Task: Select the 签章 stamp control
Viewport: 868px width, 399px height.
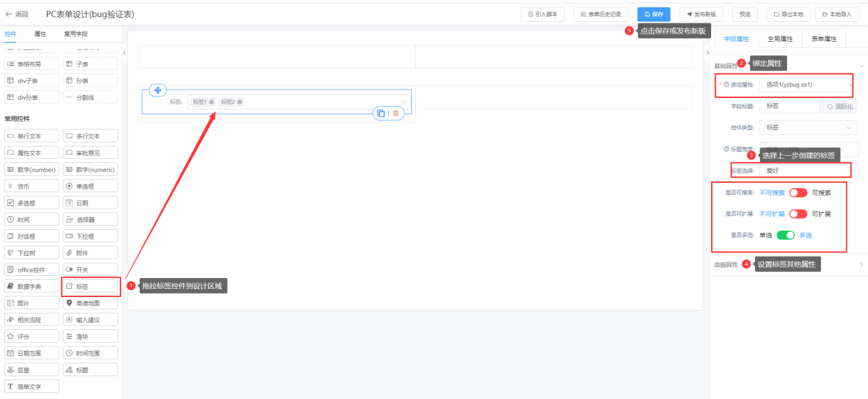Action: click(32, 370)
